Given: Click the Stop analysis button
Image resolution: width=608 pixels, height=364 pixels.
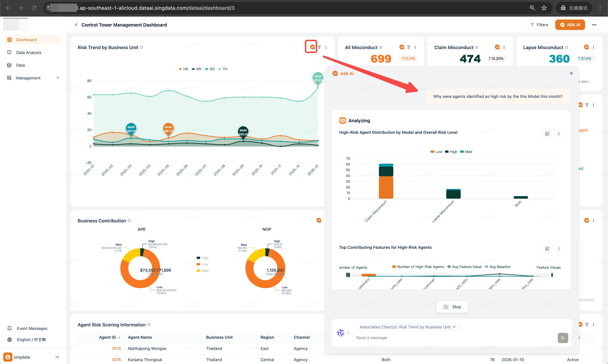Looking at the screenshot, I should tap(452, 307).
